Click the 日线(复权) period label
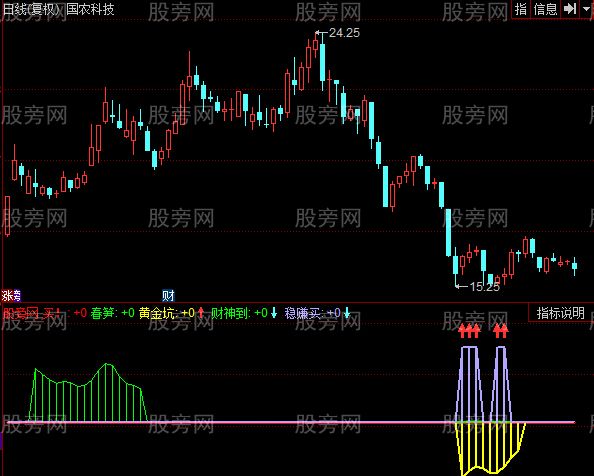Screen dimensions: 594x476 coord(31,9)
